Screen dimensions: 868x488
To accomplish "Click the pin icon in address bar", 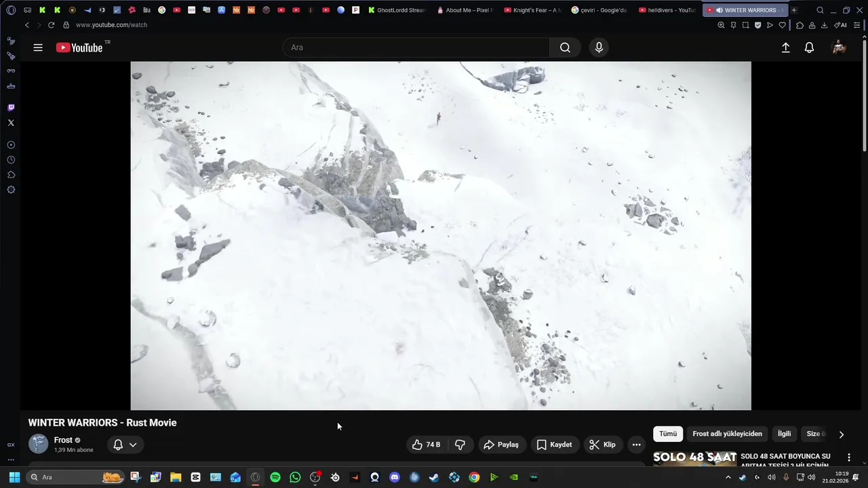I will [x=733, y=25].
